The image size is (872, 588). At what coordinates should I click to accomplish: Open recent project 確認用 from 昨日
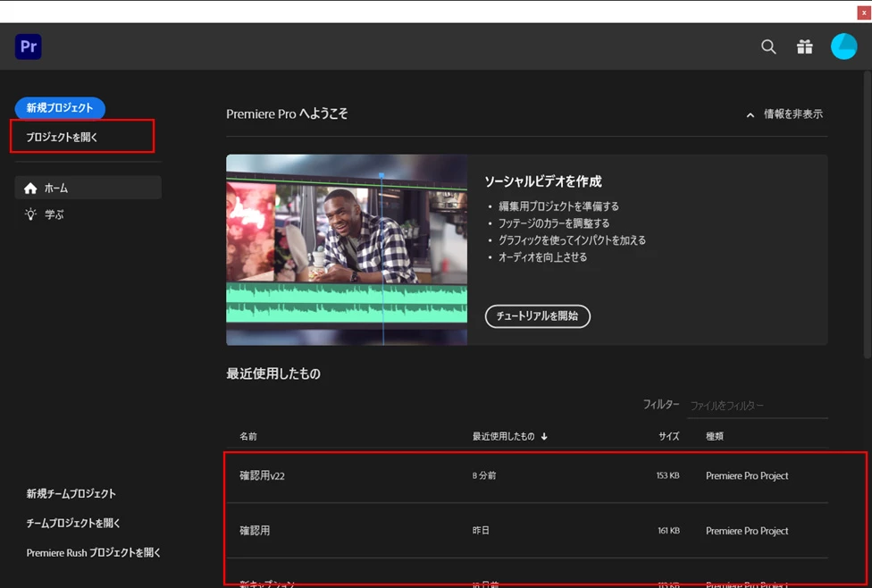527,531
